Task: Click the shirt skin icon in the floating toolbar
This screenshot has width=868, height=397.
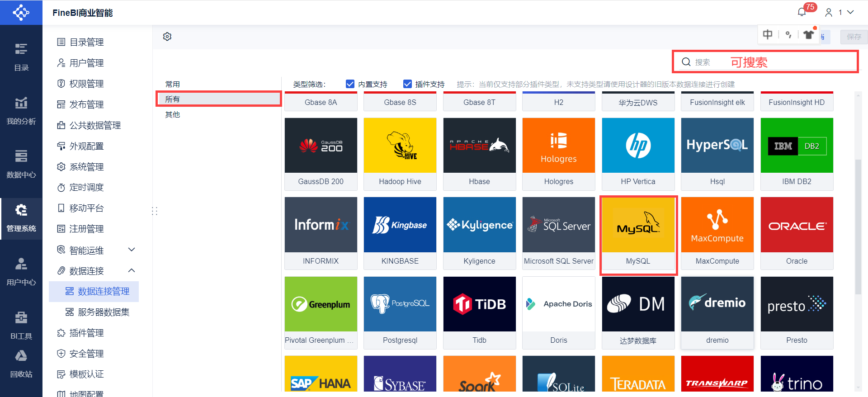Action: [x=809, y=34]
